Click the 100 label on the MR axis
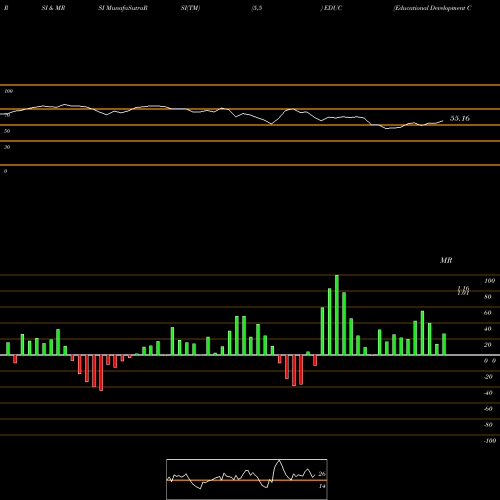Screen dimensions: 500x500 pos(489,281)
